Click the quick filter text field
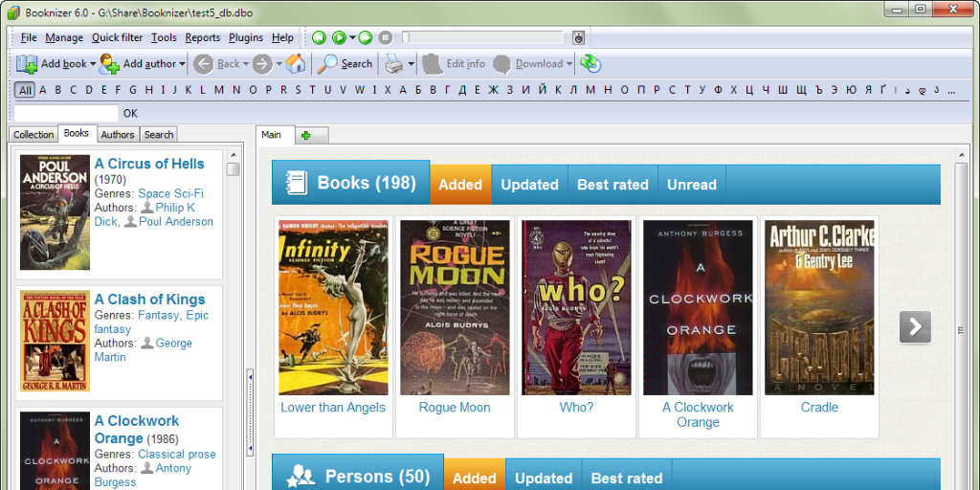The width and height of the screenshot is (980, 490). coord(66,113)
